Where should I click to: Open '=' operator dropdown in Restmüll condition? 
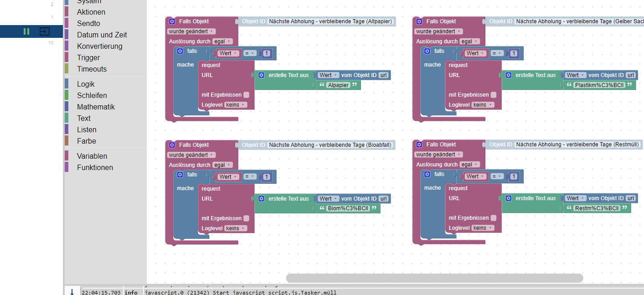[x=497, y=176]
